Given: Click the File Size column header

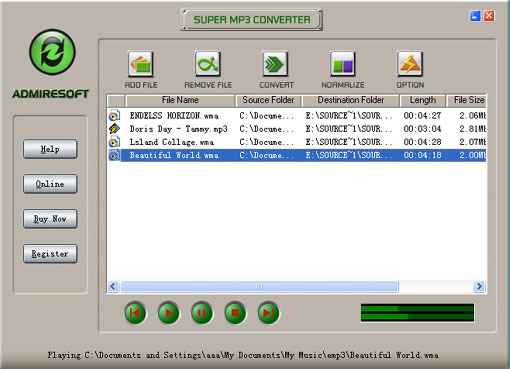Looking at the screenshot, I should 467,100.
